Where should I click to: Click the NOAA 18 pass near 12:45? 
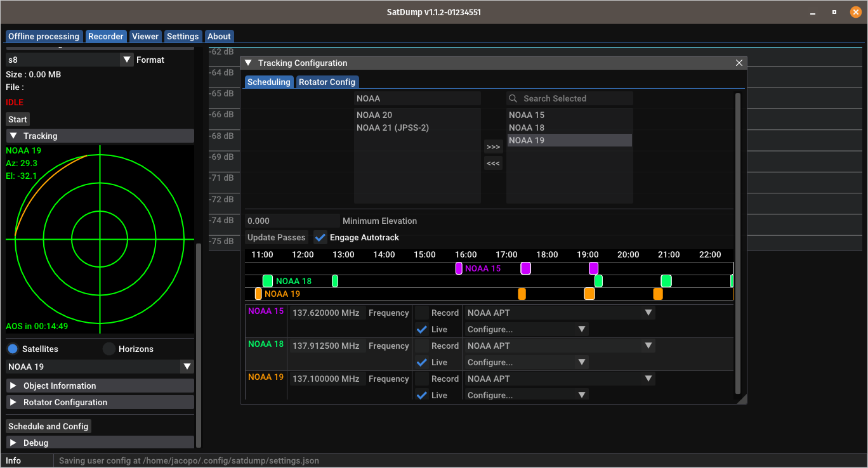(335, 281)
